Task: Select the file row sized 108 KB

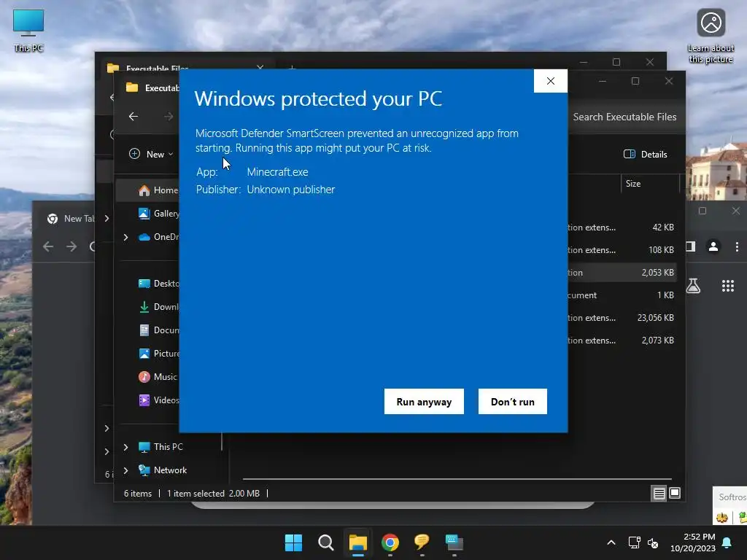Action: pos(622,249)
